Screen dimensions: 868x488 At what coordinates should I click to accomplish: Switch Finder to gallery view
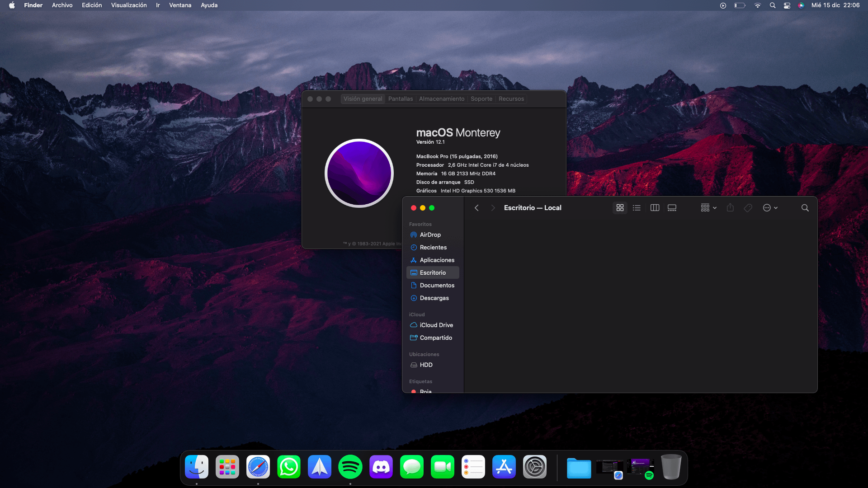tap(672, 208)
